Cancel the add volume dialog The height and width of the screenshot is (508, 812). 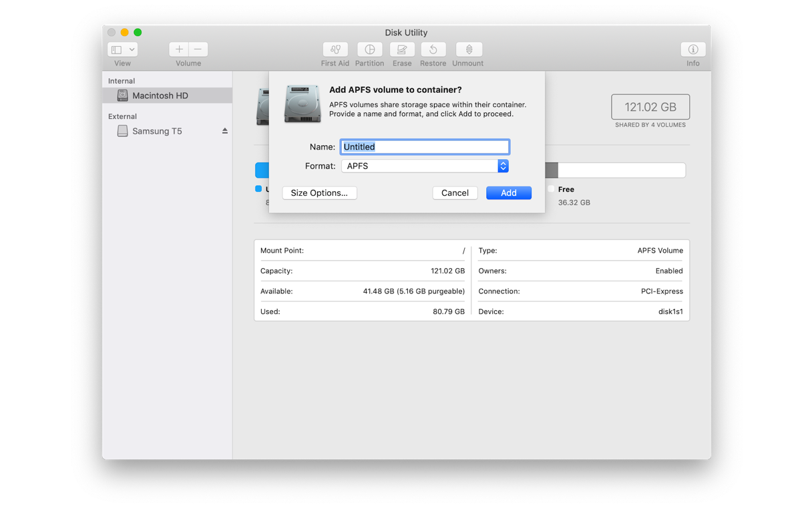pos(455,193)
